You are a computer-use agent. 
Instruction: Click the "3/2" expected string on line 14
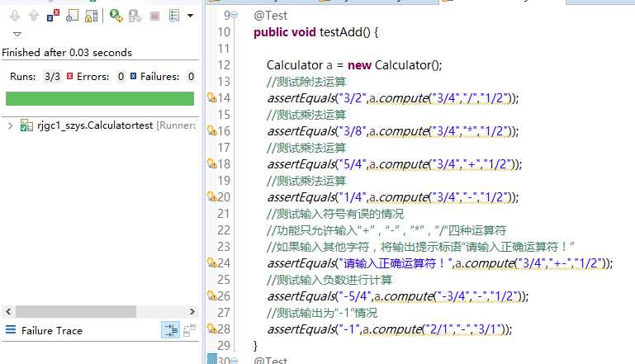click(352, 98)
